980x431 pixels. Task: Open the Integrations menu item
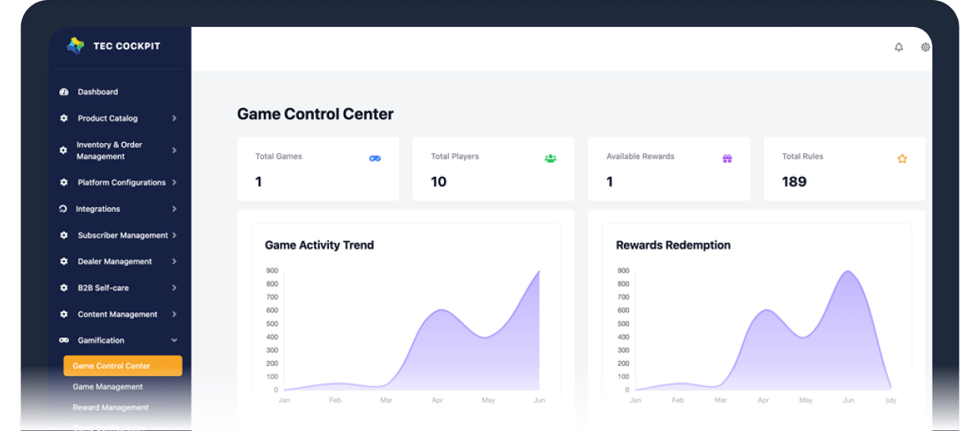98,209
